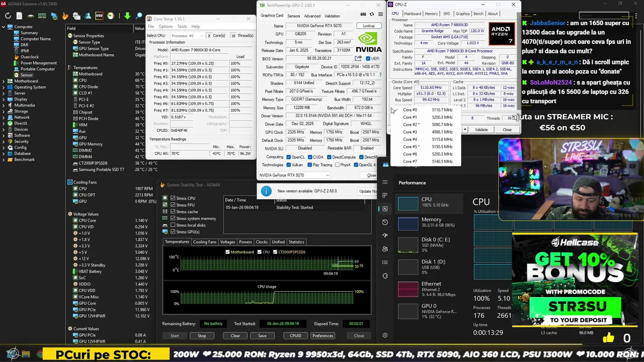The image size is (644, 362).
Task: Expand the Display tree node in AIDA64
Action: [4, 99]
